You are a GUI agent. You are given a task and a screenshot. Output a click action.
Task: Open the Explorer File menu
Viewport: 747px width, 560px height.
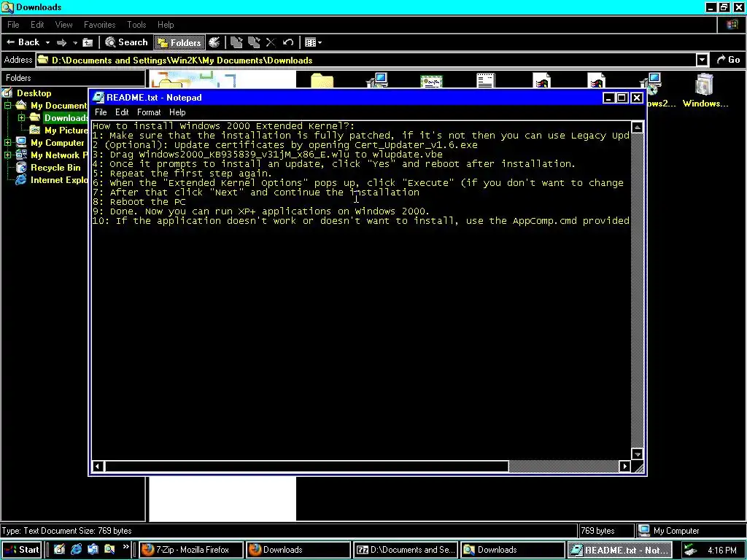(13, 25)
